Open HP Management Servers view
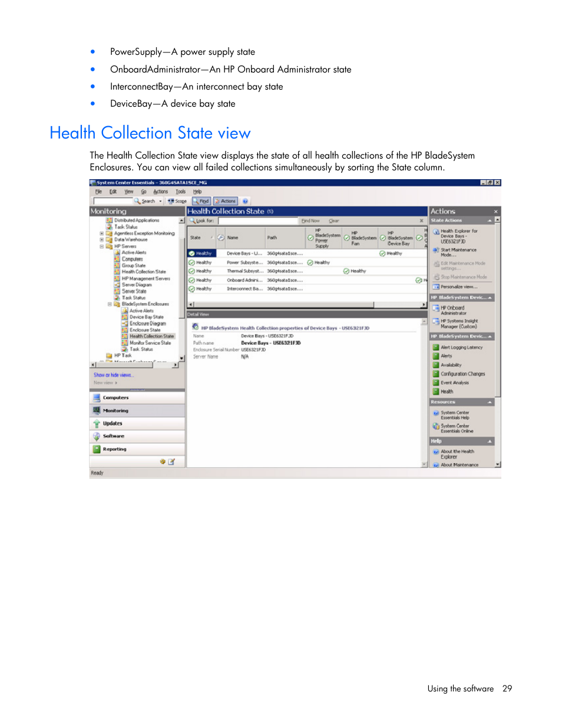This screenshot has width=562, height=728. (x=146, y=278)
